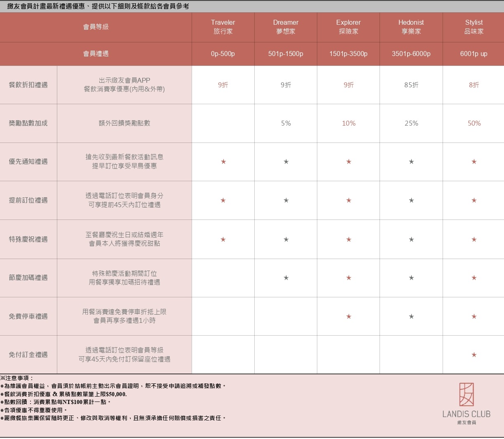Click the 特殊慶祝禮遇 row label
This screenshot has width=504, height=439.
coord(28,239)
